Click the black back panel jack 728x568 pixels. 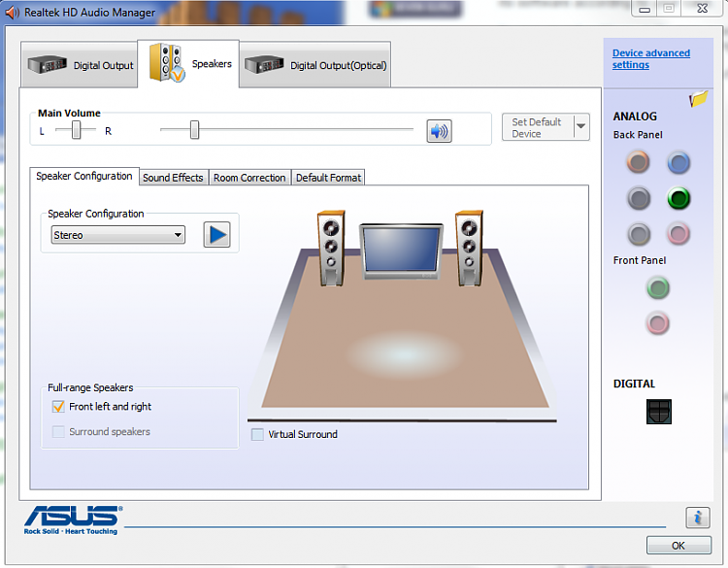[639, 198]
